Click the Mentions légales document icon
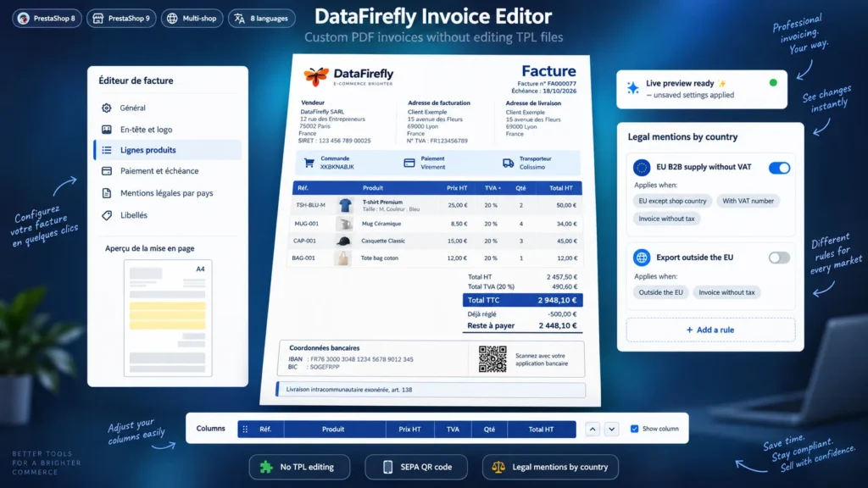Screen dimensions: 868x488 coord(106,193)
